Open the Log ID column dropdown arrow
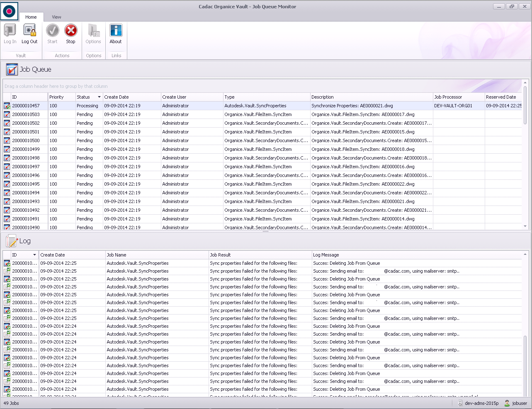 (x=35, y=255)
